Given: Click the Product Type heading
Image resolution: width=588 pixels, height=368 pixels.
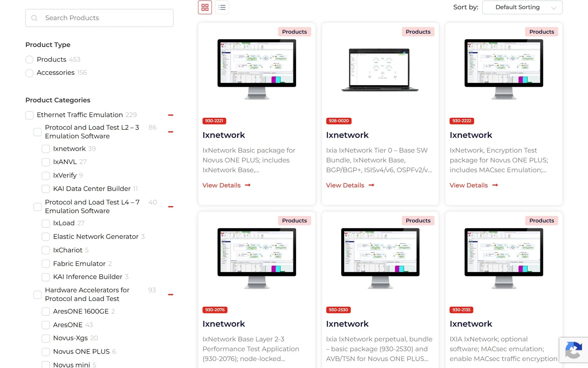Looking at the screenshot, I should click(48, 45).
